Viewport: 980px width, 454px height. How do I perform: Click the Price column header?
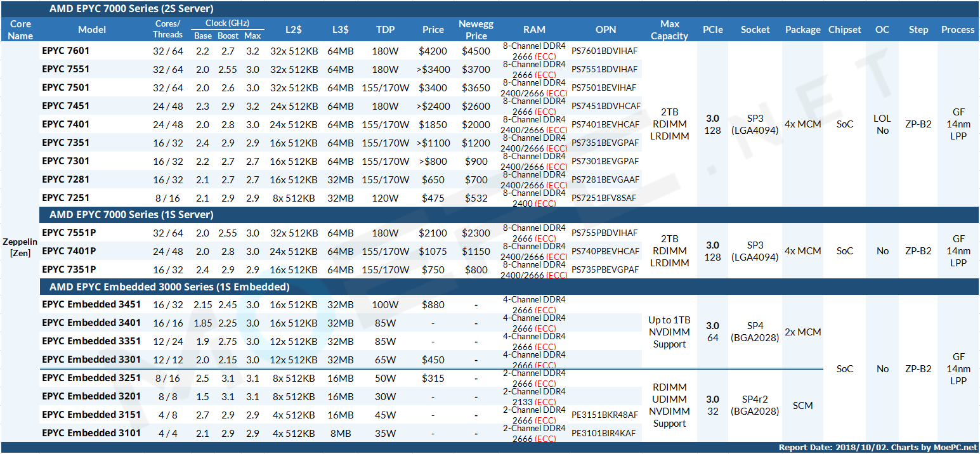point(433,30)
